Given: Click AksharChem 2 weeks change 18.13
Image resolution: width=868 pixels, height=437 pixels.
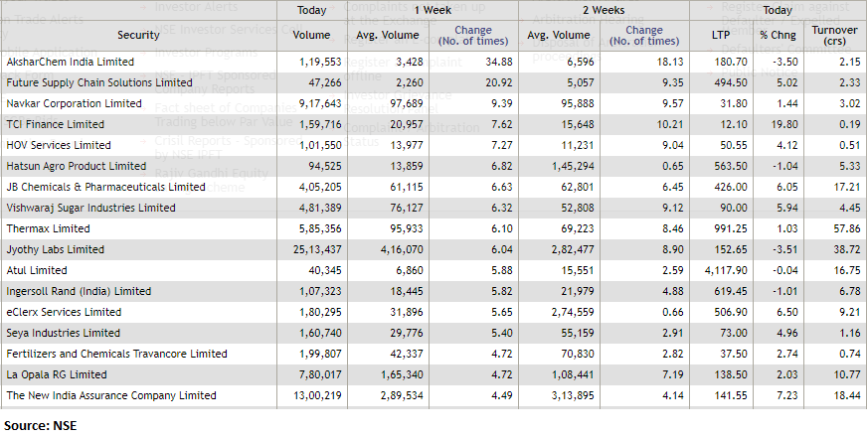Looking at the screenshot, I should click(670, 62).
